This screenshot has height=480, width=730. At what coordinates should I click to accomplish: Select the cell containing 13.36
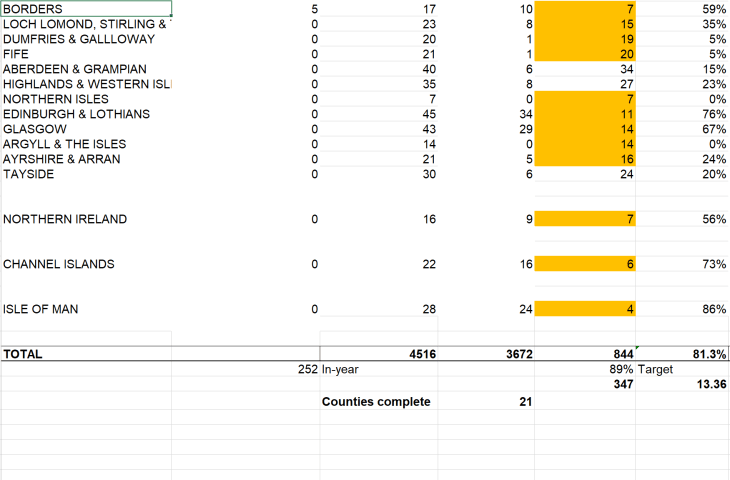tap(682, 385)
